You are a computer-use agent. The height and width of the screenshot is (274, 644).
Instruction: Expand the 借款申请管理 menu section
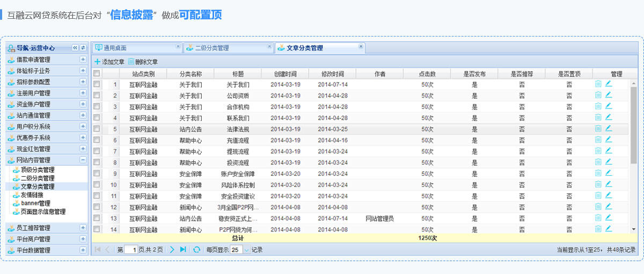tap(83, 60)
